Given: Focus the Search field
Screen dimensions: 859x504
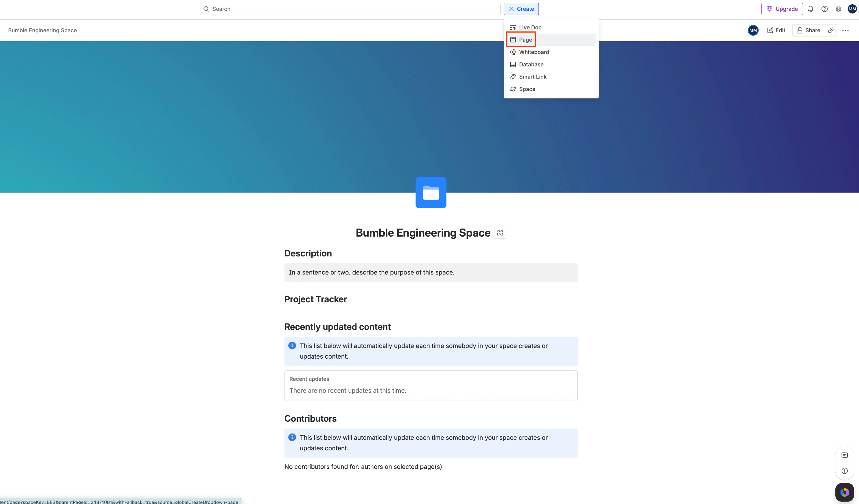Looking at the screenshot, I should [x=350, y=9].
